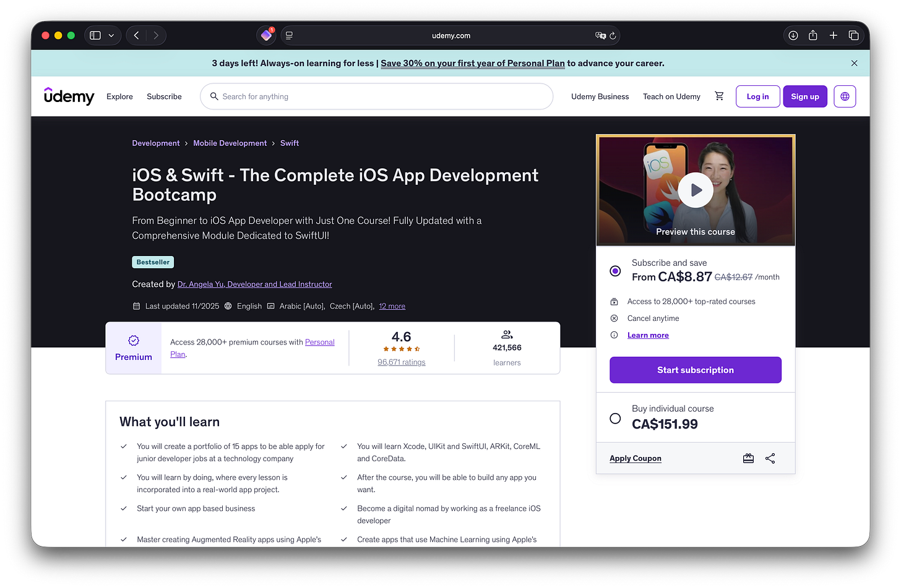The height and width of the screenshot is (588, 901).
Task: Click the Log in button
Action: pos(758,96)
